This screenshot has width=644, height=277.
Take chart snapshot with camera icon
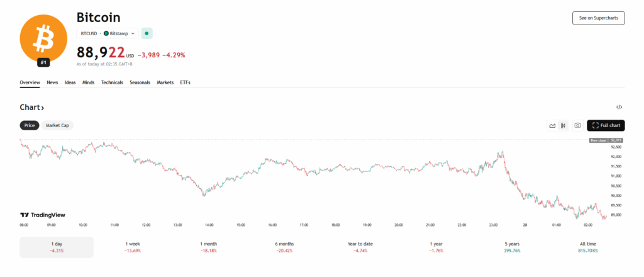[x=577, y=125]
